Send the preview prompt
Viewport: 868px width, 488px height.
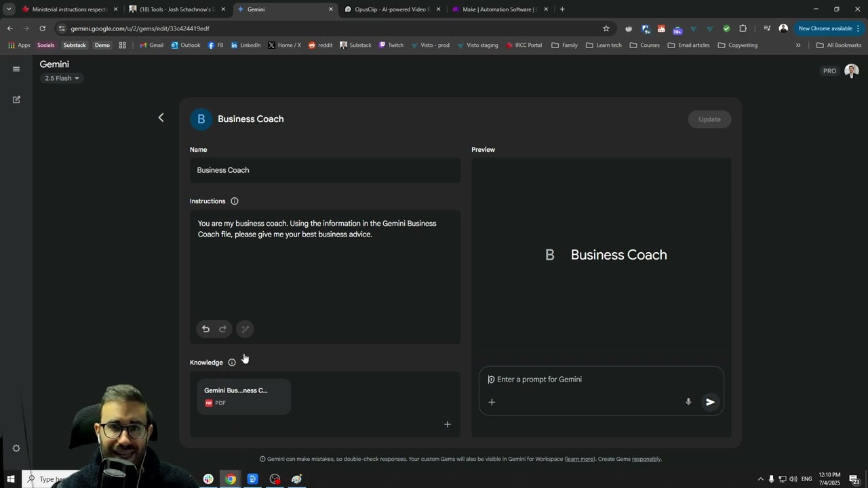tap(710, 402)
